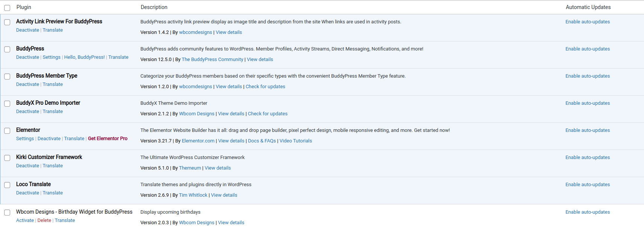Open Tim Whitlock author link

pyautogui.click(x=193, y=195)
